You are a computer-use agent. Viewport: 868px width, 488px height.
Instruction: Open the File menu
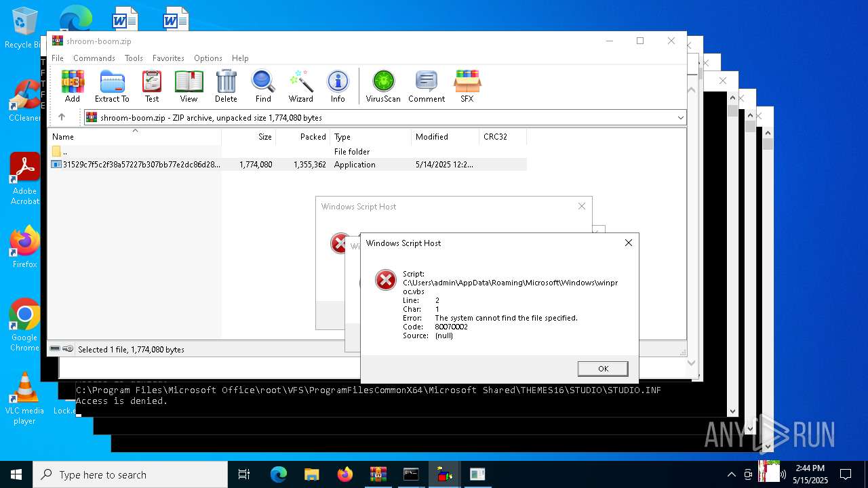[x=58, y=58]
